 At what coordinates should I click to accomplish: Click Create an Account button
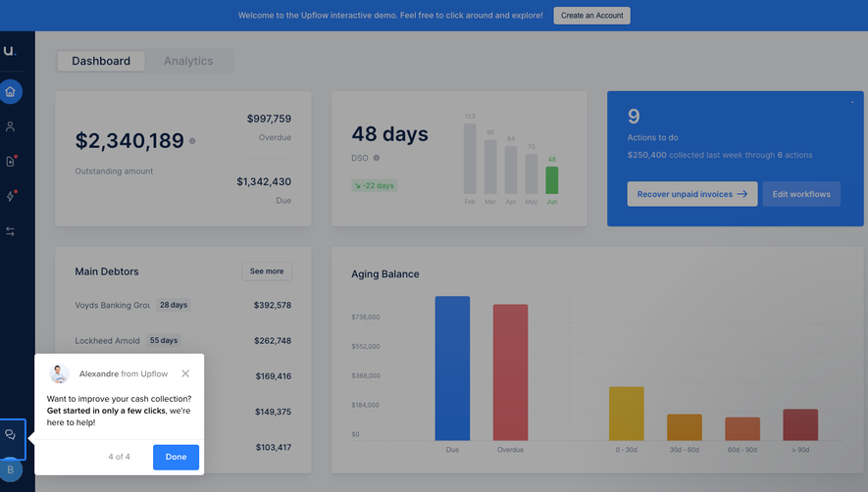click(591, 16)
